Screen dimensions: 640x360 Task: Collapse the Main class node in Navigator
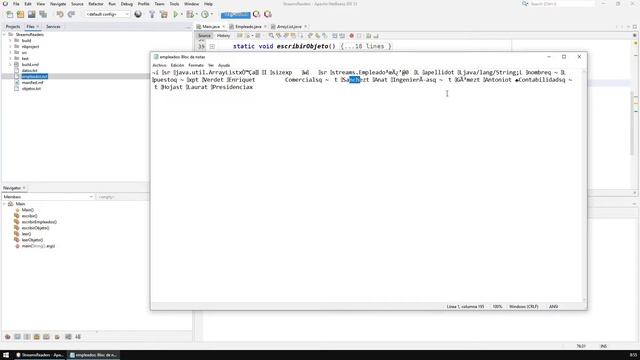pos(4,204)
